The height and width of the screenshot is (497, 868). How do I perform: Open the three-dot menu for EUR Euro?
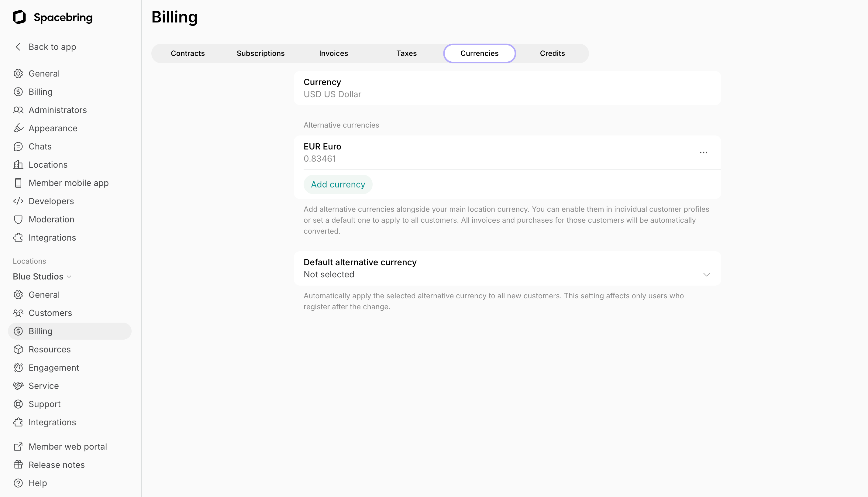coord(703,153)
